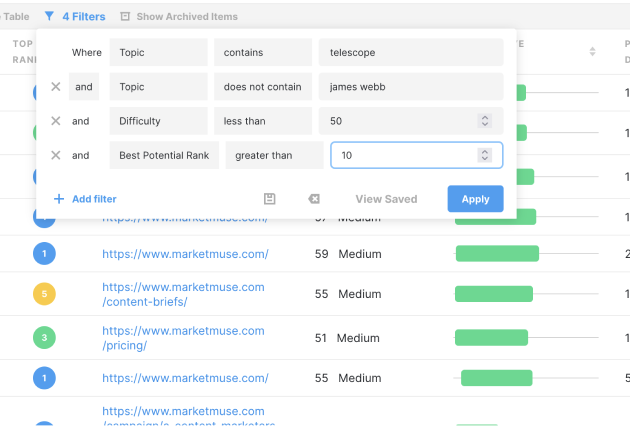
Task: Edit the 'james webb' filter value
Action: click(x=411, y=87)
